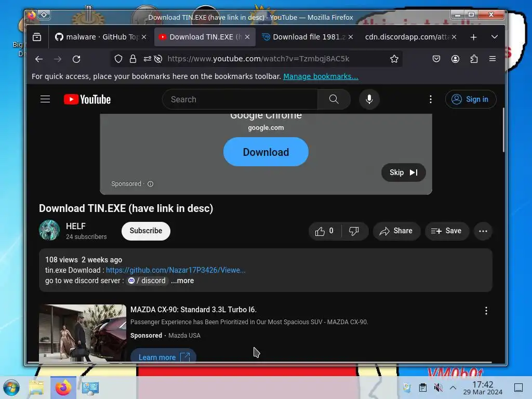Toggle the muted volume tray icon
The image size is (532, 399).
pyautogui.click(x=438, y=388)
